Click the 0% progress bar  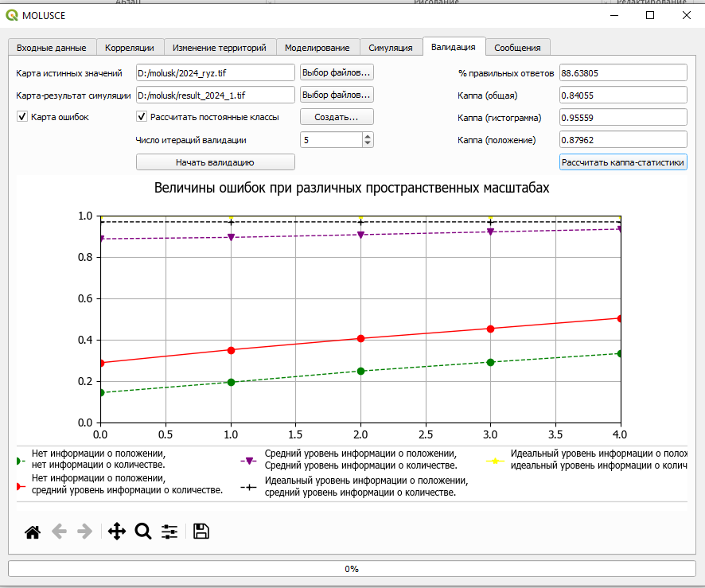tap(352, 569)
